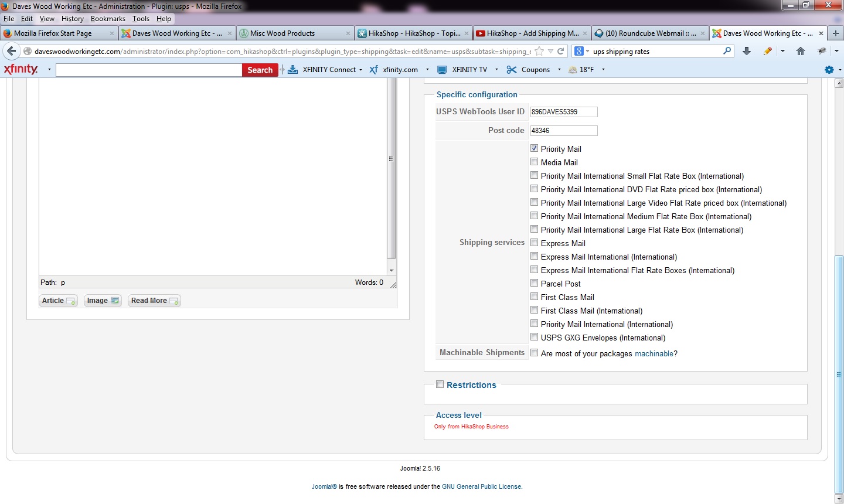Open the machinable link
This screenshot has height=504, width=844.
pyautogui.click(x=654, y=353)
